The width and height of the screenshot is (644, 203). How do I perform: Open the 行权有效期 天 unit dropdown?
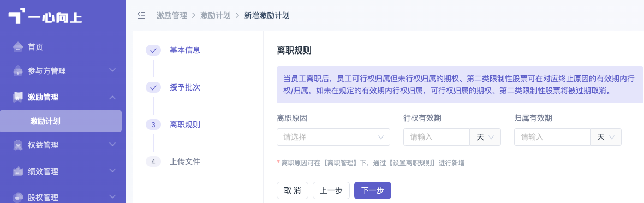[x=485, y=137]
